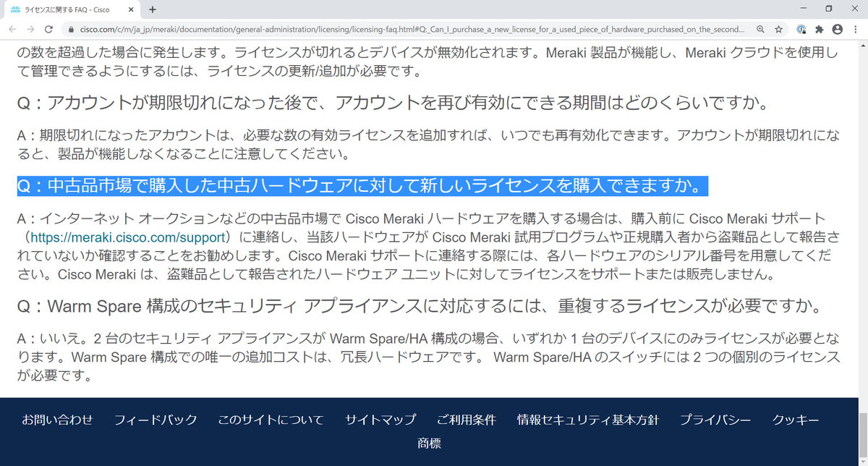Click the highlighted 中古品市場 question heading
This screenshot has height=466, width=868.
pos(362,186)
